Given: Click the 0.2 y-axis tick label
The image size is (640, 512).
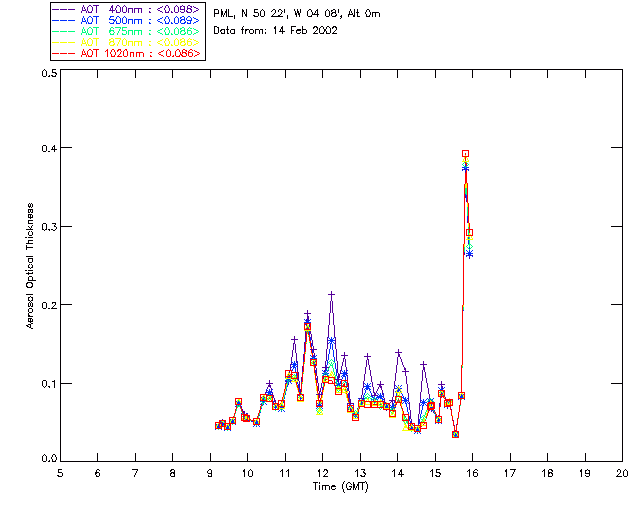Looking at the screenshot, I should point(49,305).
